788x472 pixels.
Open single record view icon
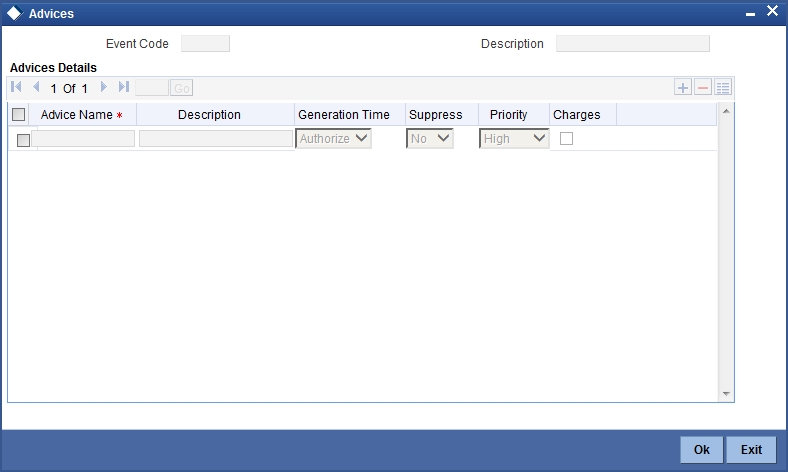723,87
